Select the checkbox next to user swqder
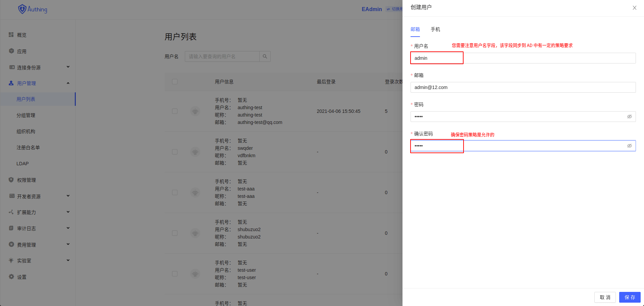 tap(174, 151)
